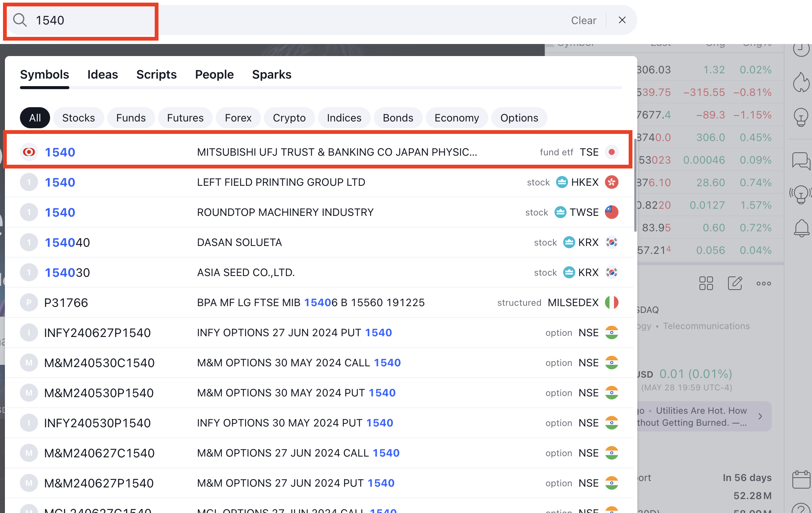Click the edit note pencil icon
This screenshot has height=513, width=812.
tap(734, 283)
